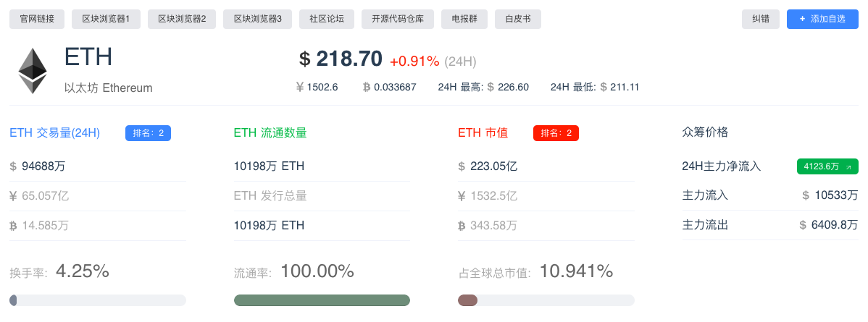Click the 纠错 button
The image size is (868, 322).
click(760, 19)
